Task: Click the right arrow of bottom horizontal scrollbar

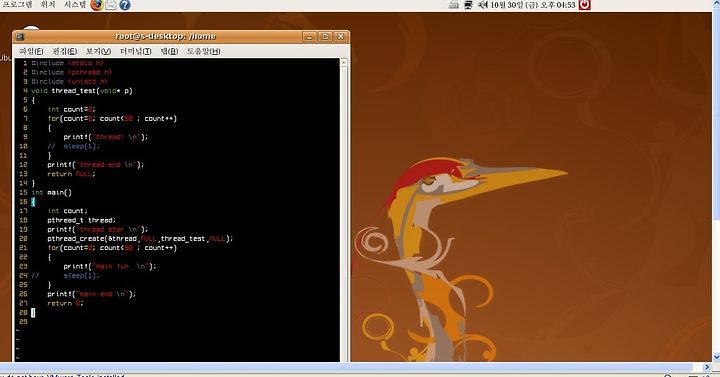Action: tap(707, 367)
